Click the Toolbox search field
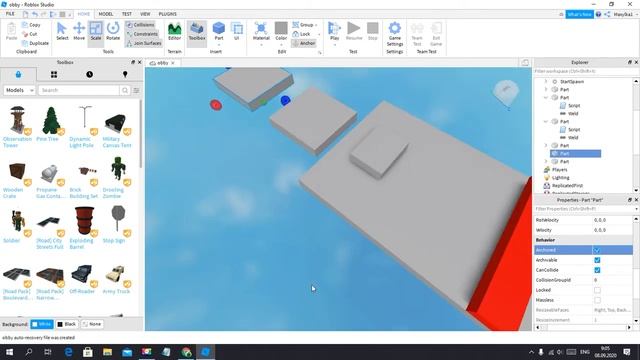This screenshot has height=360, width=640. pyautogui.click(x=79, y=90)
